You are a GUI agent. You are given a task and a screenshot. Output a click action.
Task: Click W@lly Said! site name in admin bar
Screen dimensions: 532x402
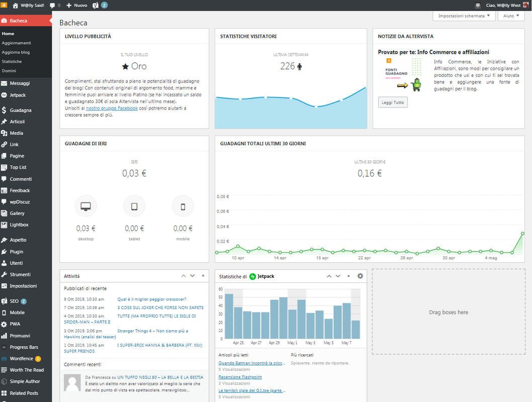[x=28, y=6]
